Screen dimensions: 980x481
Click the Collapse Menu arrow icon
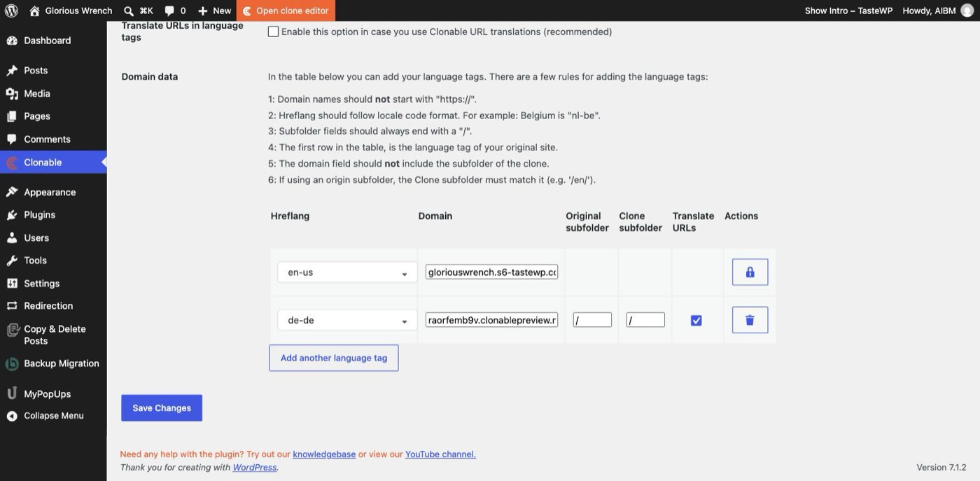(12, 416)
